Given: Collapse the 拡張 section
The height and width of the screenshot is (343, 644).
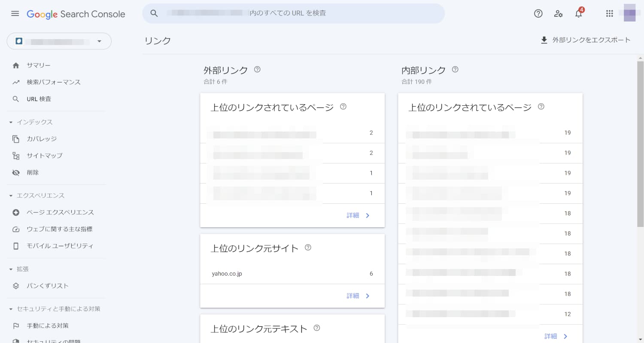Looking at the screenshot, I should coord(11,269).
